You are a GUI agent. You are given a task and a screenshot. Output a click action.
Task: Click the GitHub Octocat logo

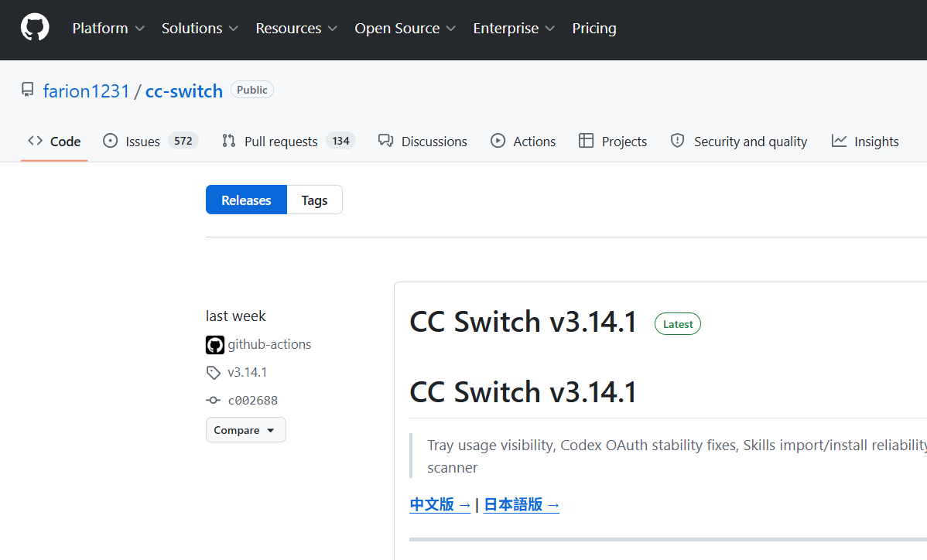click(35, 28)
